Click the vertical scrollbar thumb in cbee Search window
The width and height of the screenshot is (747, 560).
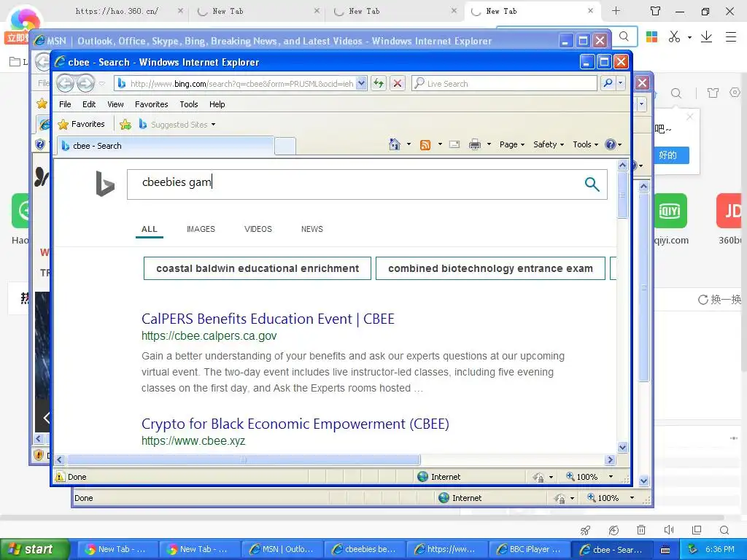coord(623,195)
